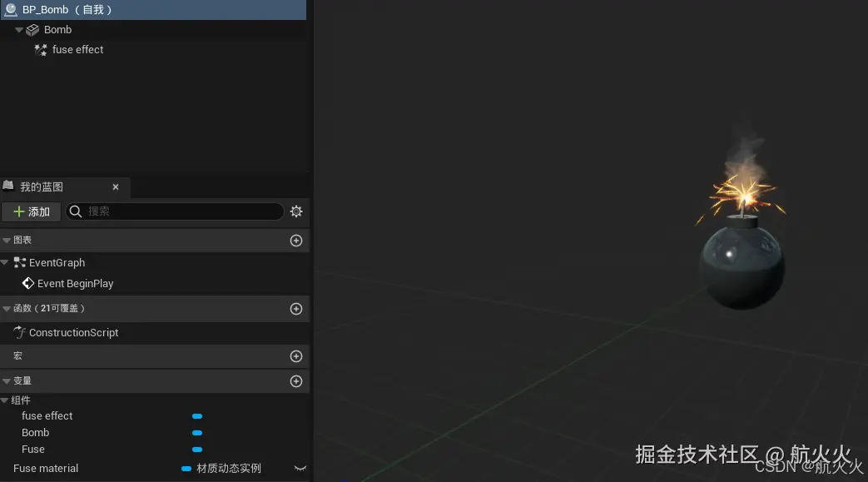Image resolution: width=868 pixels, height=482 pixels.
Task: Collapse the Bomb component tree
Action: [18, 29]
